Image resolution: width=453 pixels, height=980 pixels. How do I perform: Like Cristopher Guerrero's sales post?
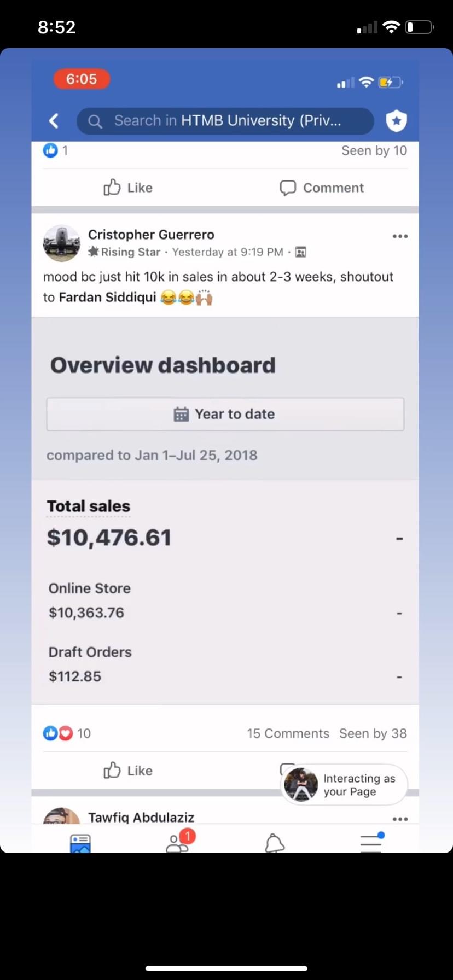[x=129, y=771]
